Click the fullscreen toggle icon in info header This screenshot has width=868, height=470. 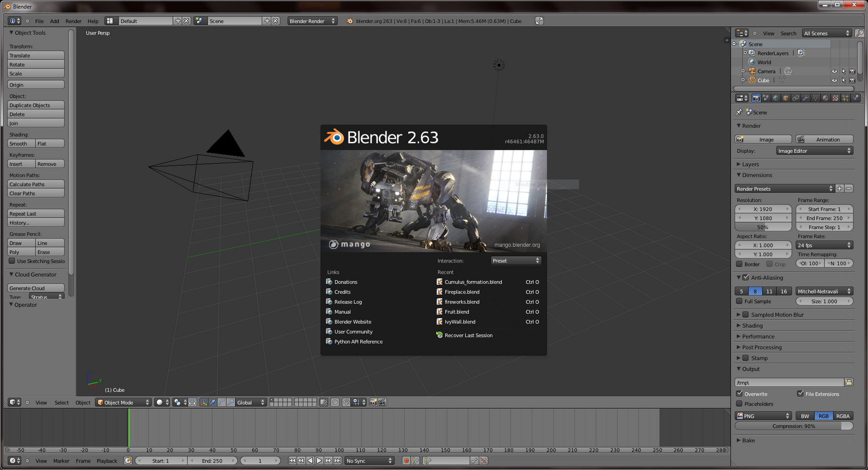539,21
